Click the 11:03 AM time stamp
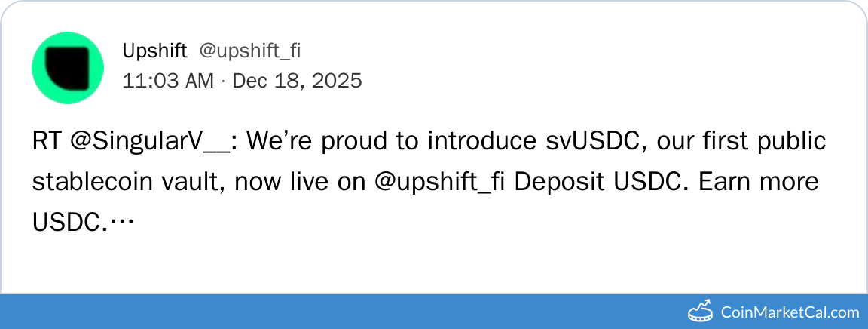This screenshot has width=868, height=329. click(167, 80)
